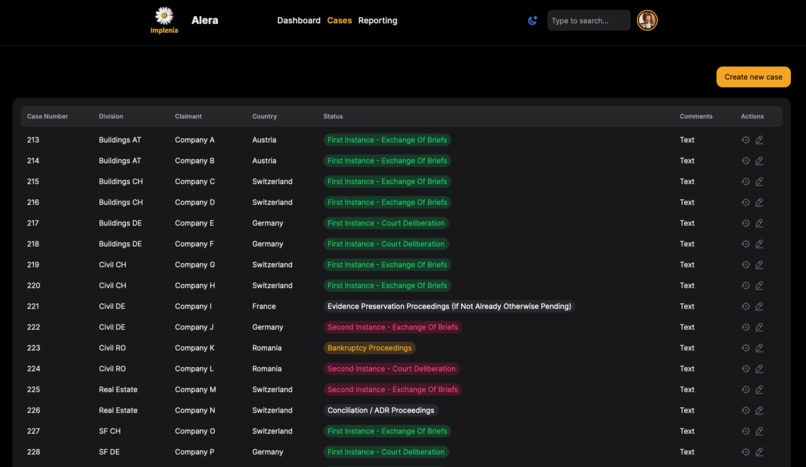Open the Dashboard nav item
Screen dimensions: 806x467
pos(299,21)
